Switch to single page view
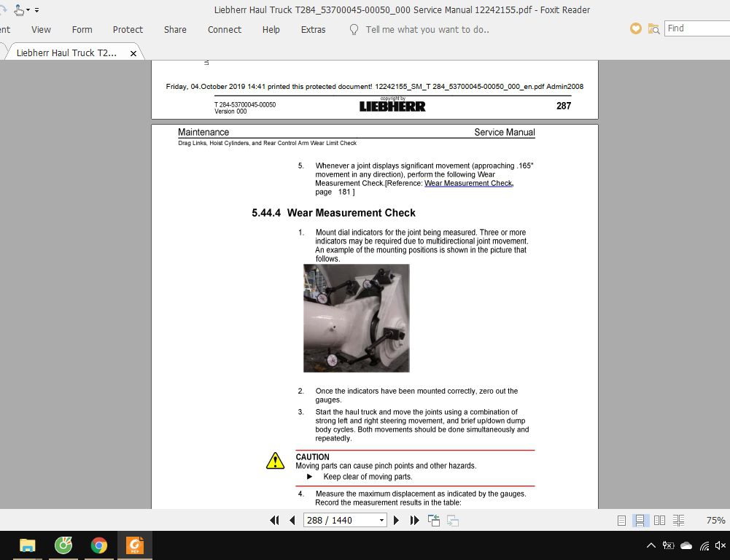Viewport: 730px width, 560px height. coord(621,521)
